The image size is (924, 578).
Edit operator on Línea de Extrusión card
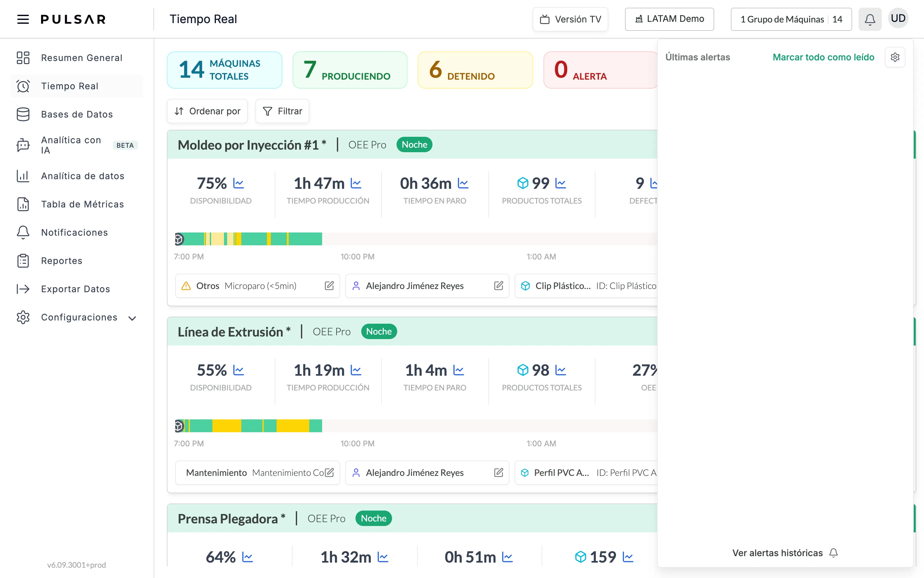tap(499, 472)
